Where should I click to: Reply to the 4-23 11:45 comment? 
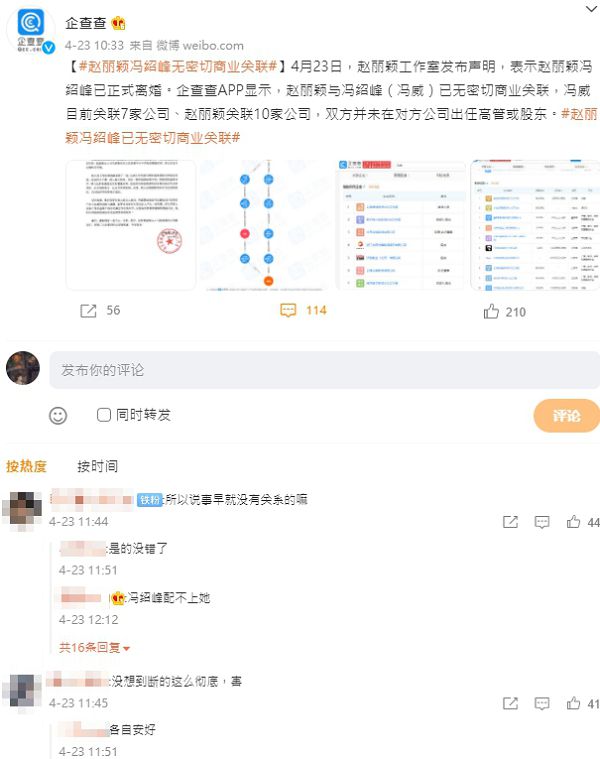click(541, 703)
